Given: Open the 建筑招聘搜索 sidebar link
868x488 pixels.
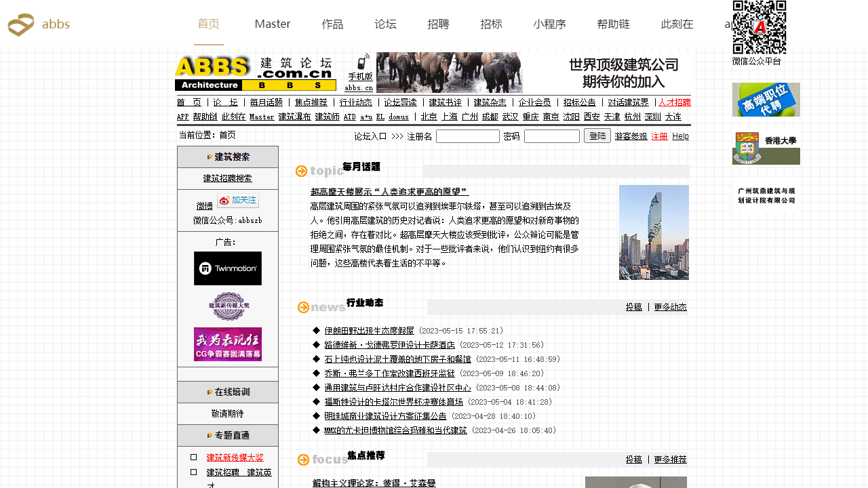Looking at the screenshot, I should [x=228, y=178].
